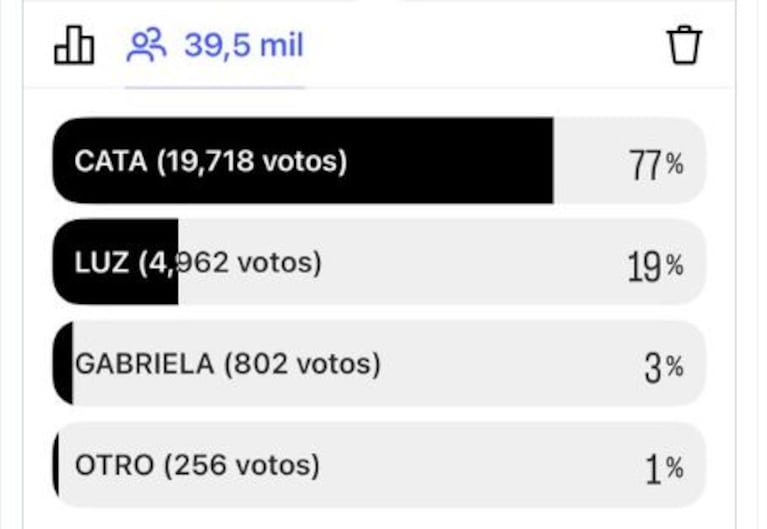767x529 pixels.
Task: Switch to the 39,5 mil voters tab
Action: tap(215, 45)
